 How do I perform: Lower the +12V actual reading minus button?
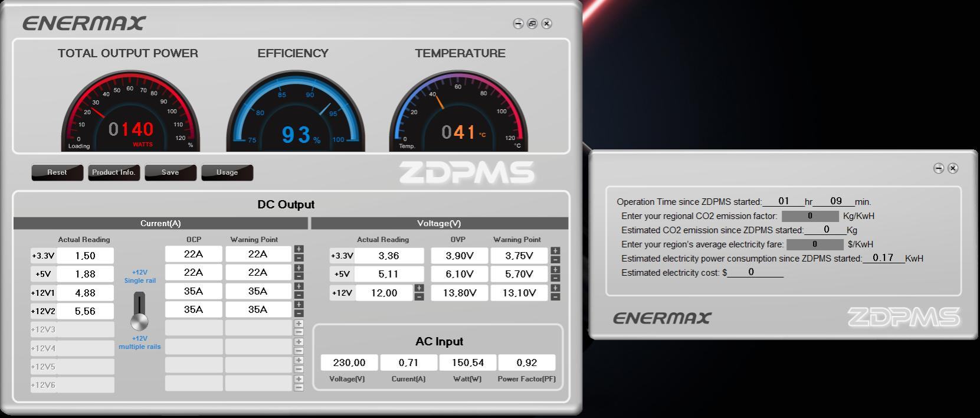coord(419,297)
